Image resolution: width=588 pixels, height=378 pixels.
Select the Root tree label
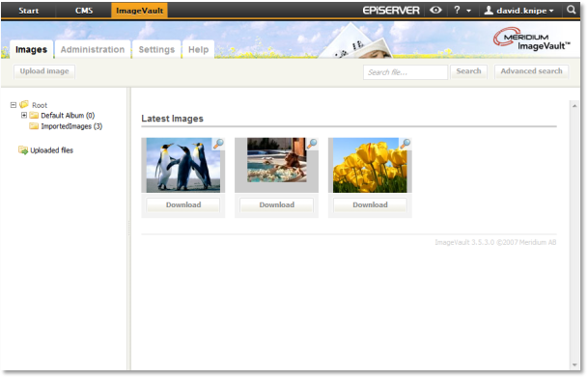tap(40, 105)
